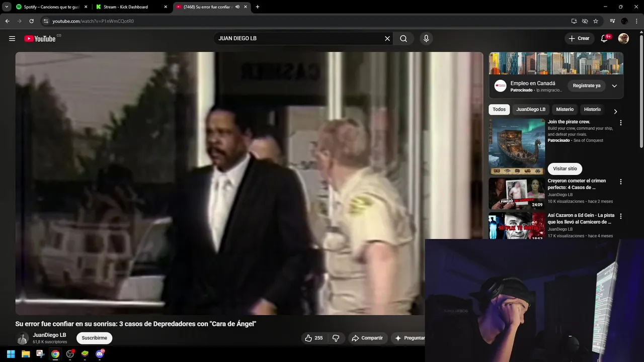Image resolution: width=644 pixels, height=362 pixels.
Task: Click the Empleo en Canadá banner image
Action: pos(556,63)
